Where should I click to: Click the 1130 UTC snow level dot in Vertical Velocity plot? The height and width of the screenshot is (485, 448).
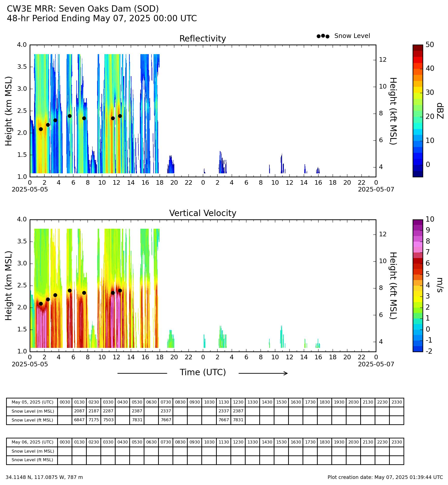coord(113,293)
